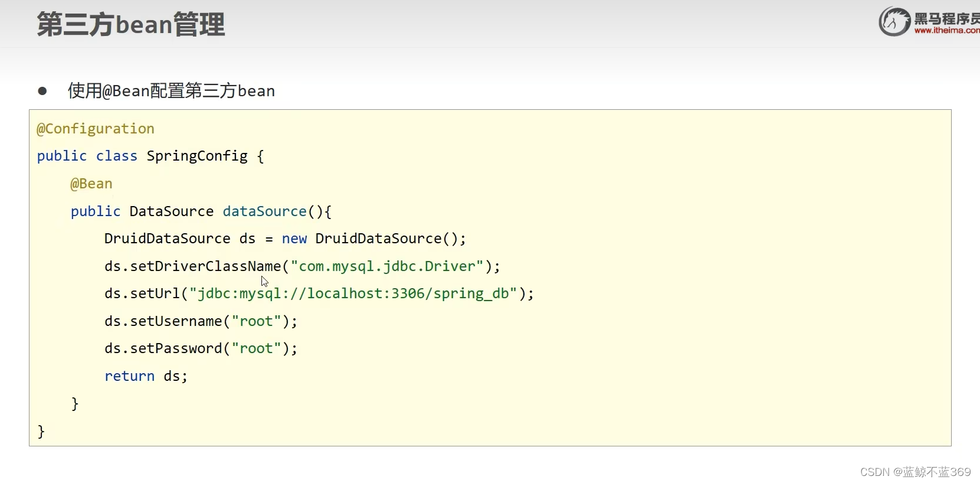Click the '@Bean' annotation

(91, 184)
